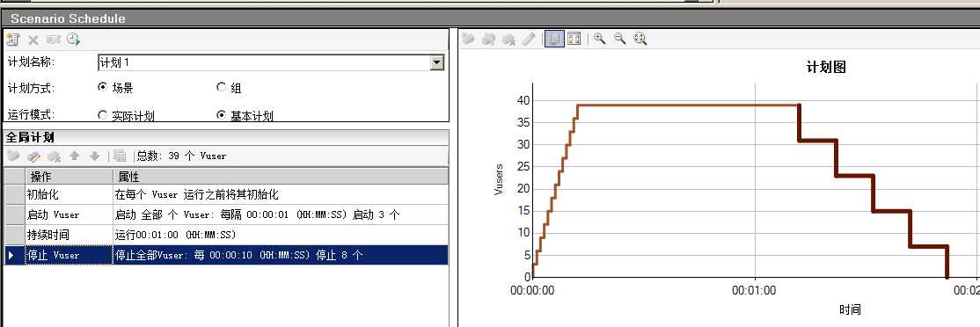Image resolution: width=980 pixels, height=327 pixels.
Task: Click property 启动 全部 个 Vuser 每隔 00:00:01
Action: (x=257, y=214)
